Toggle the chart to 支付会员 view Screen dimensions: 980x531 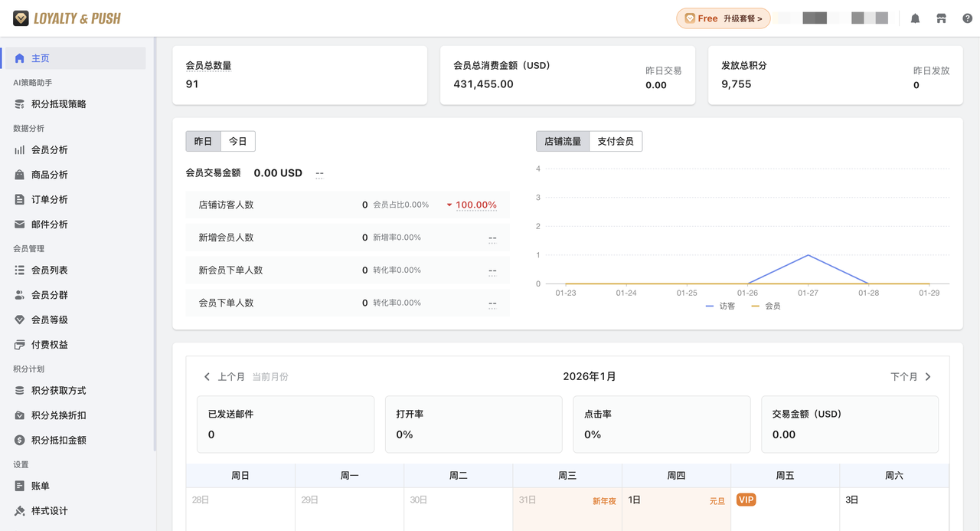(x=616, y=141)
